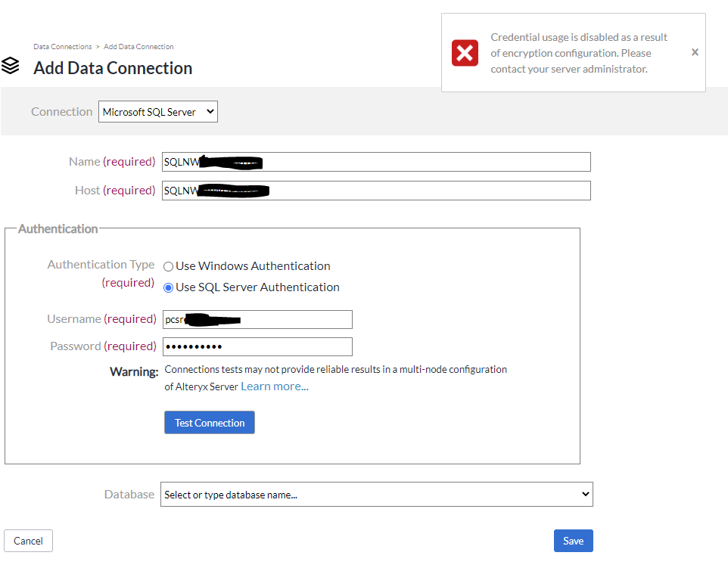This screenshot has height=571, width=728.
Task: Click the red error icon in notification
Action: (464, 52)
